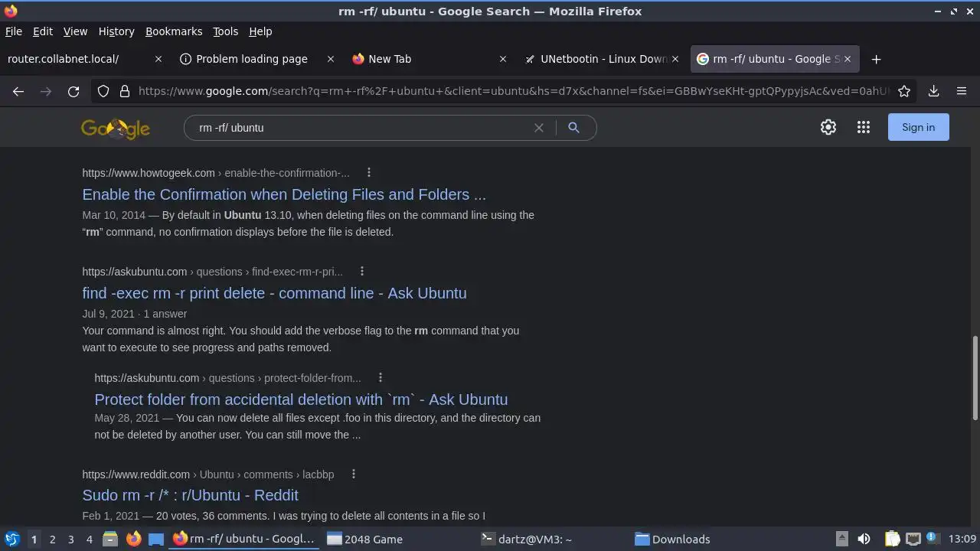Open the update notifier tray icon
The width and height of the screenshot is (980, 551).
coord(932,538)
